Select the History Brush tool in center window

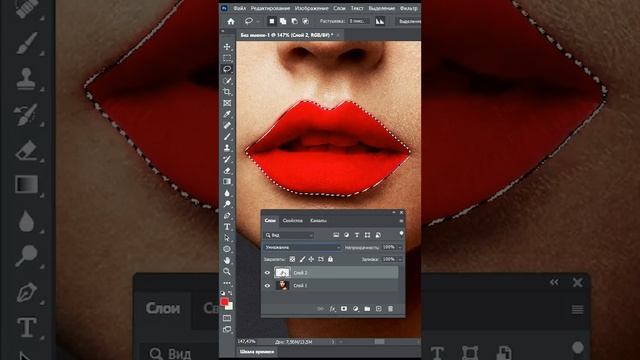[x=227, y=159]
